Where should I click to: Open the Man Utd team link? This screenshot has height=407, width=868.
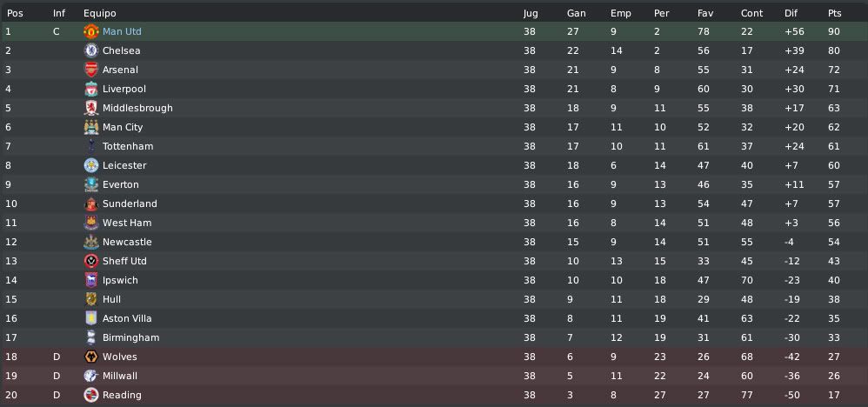point(122,31)
